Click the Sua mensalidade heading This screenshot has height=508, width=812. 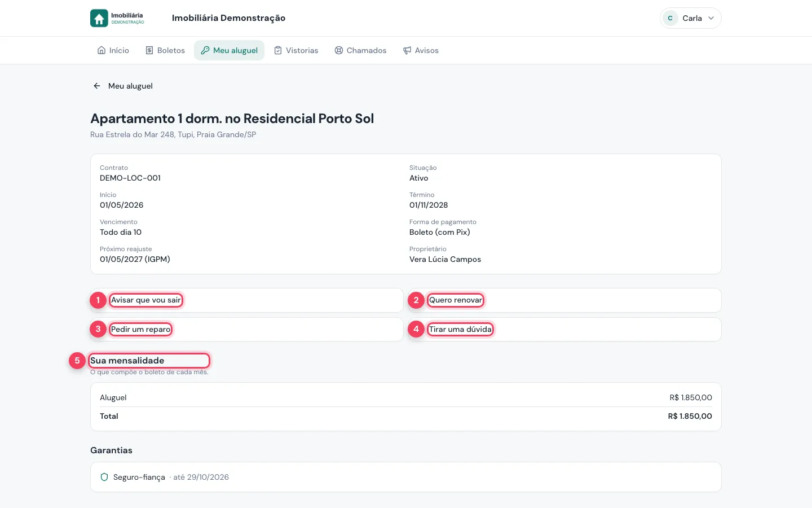click(127, 360)
